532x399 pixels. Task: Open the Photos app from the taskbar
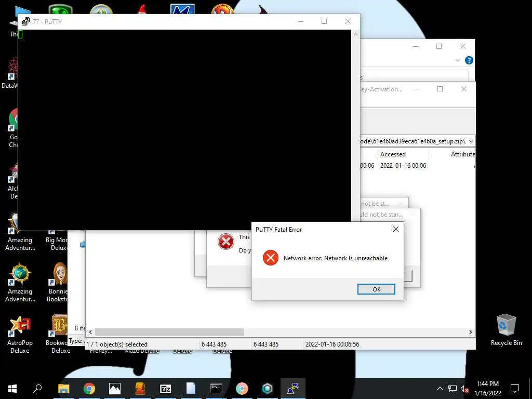pyautogui.click(x=114, y=389)
